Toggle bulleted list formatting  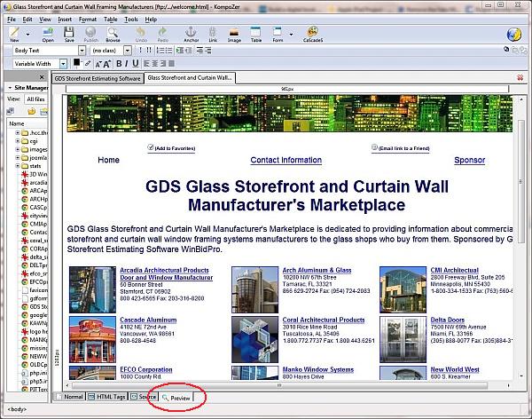168,51
